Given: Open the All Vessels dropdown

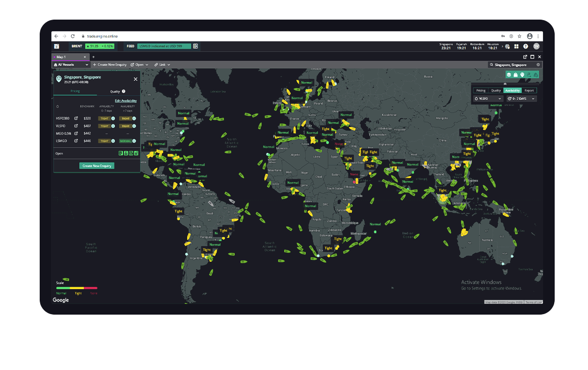Looking at the screenshot, I should [x=72, y=65].
